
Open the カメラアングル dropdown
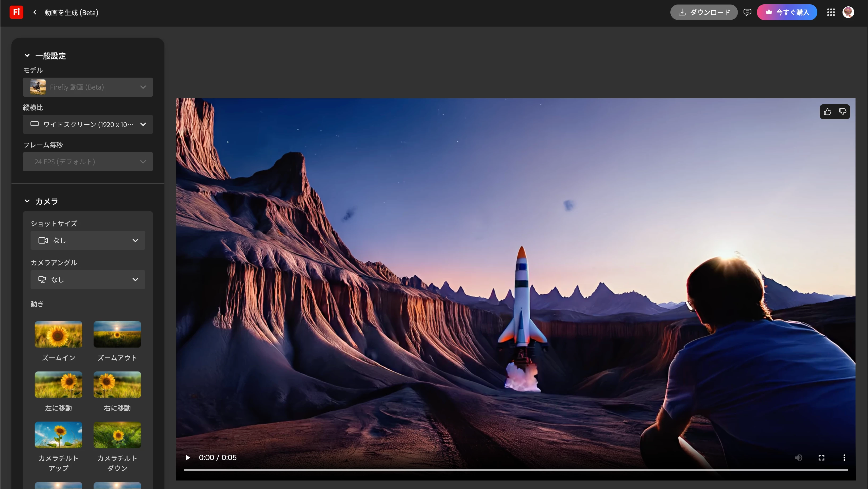point(88,280)
